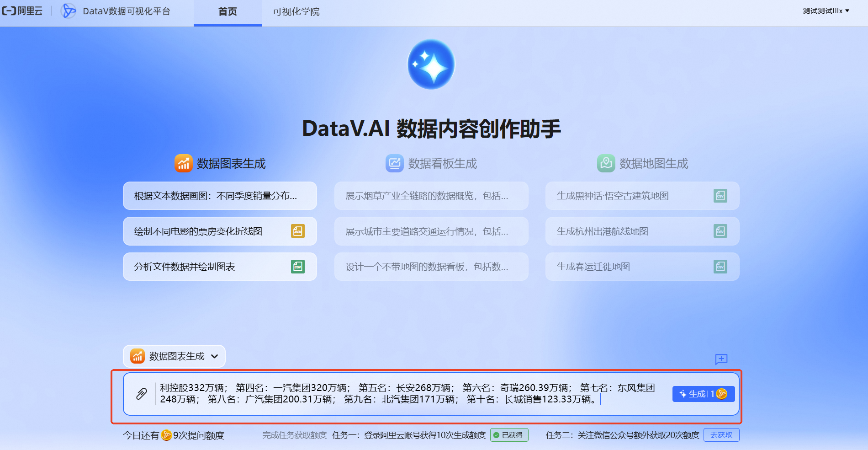Select the 数据看板生成 category heading
The width and height of the screenshot is (868, 450).
click(431, 163)
